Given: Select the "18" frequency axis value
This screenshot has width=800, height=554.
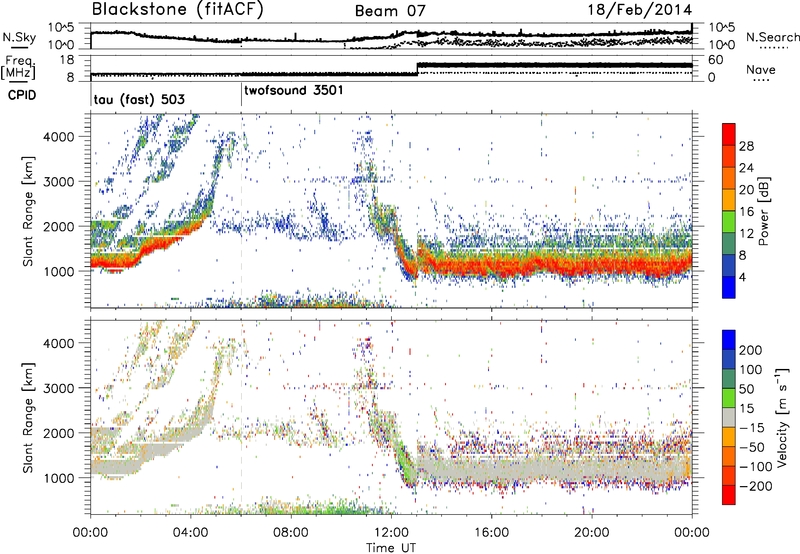Looking at the screenshot, I should (67, 60).
